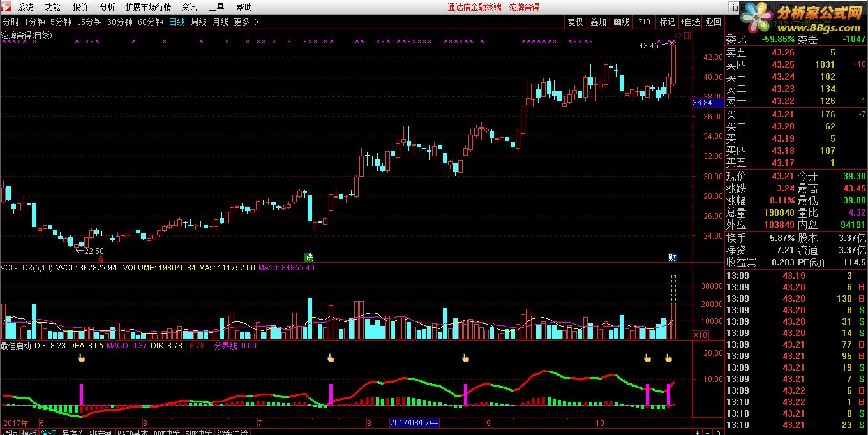Select the SUP决策 indicator tab
868x435 pixels.
199,432
